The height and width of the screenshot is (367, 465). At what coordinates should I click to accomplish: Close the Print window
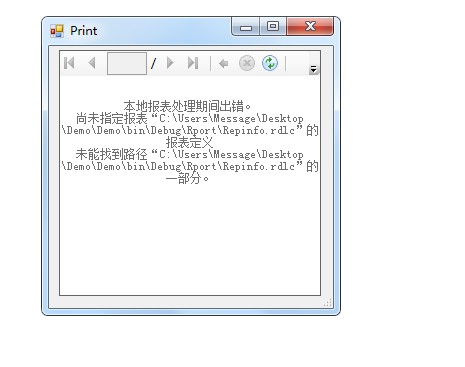click(310, 26)
